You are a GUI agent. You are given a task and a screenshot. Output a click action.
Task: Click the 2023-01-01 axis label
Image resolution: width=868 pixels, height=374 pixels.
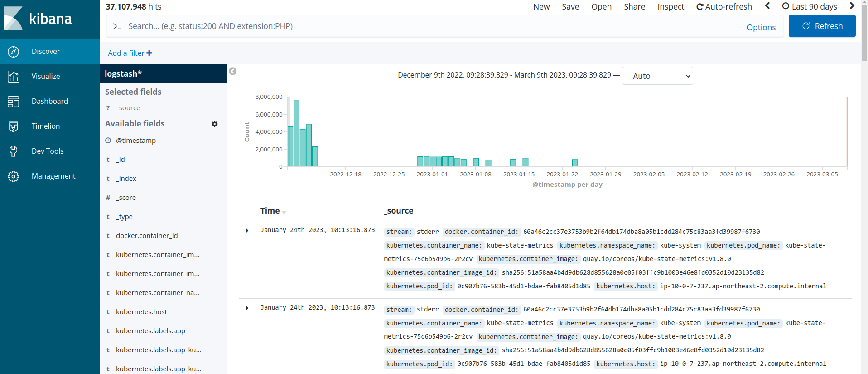click(432, 175)
